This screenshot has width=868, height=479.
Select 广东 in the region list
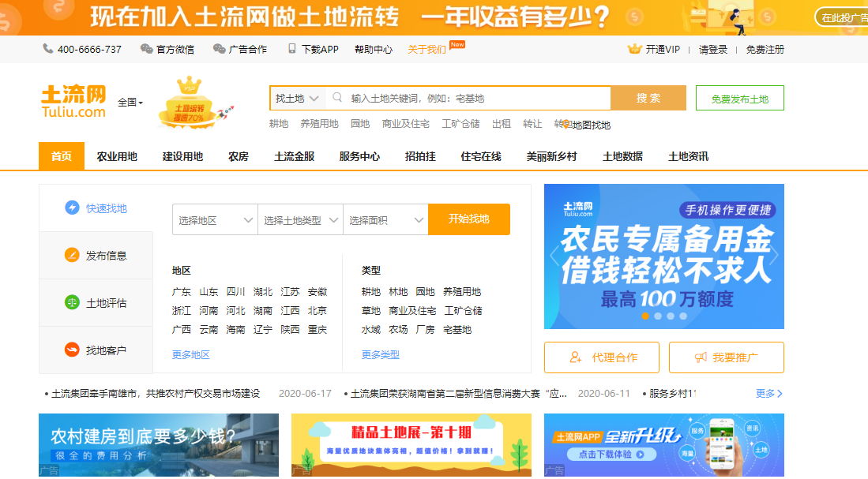182,291
